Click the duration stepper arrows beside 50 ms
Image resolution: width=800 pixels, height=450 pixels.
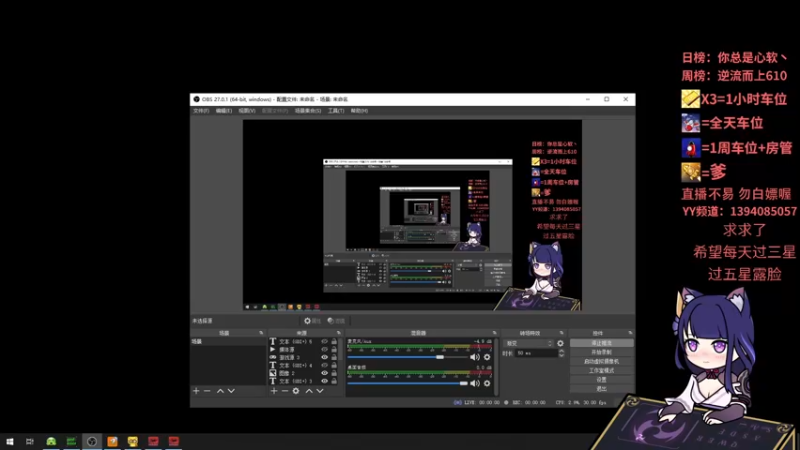[561, 353]
